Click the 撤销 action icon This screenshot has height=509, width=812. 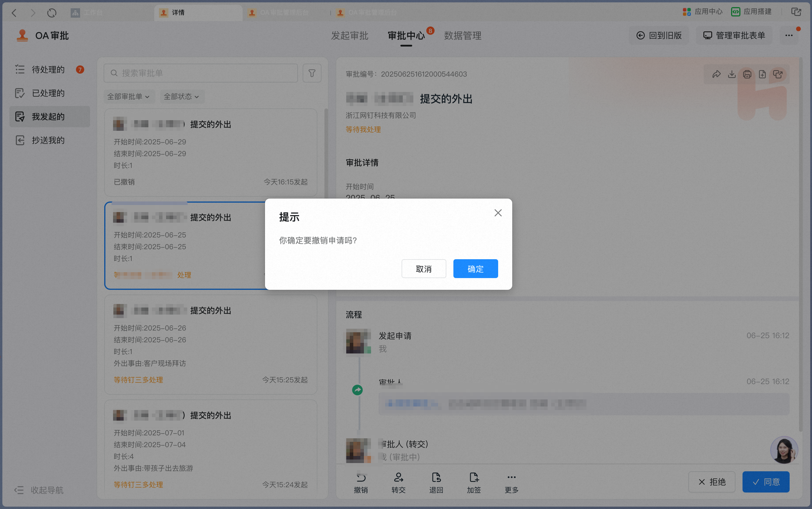click(x=361, y=483)
